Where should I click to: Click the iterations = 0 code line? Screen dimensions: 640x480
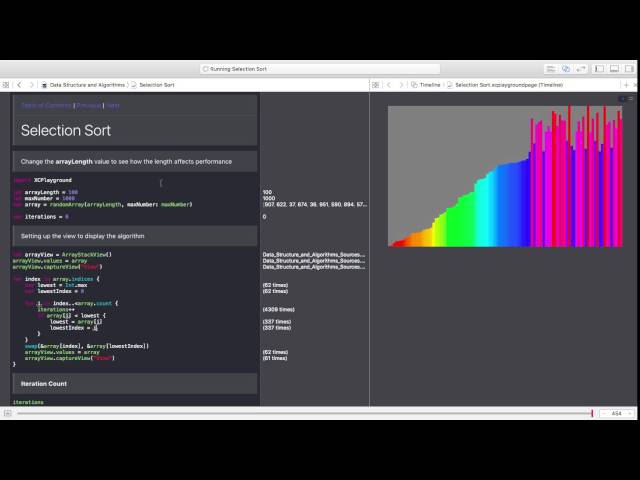click(41, 217)
